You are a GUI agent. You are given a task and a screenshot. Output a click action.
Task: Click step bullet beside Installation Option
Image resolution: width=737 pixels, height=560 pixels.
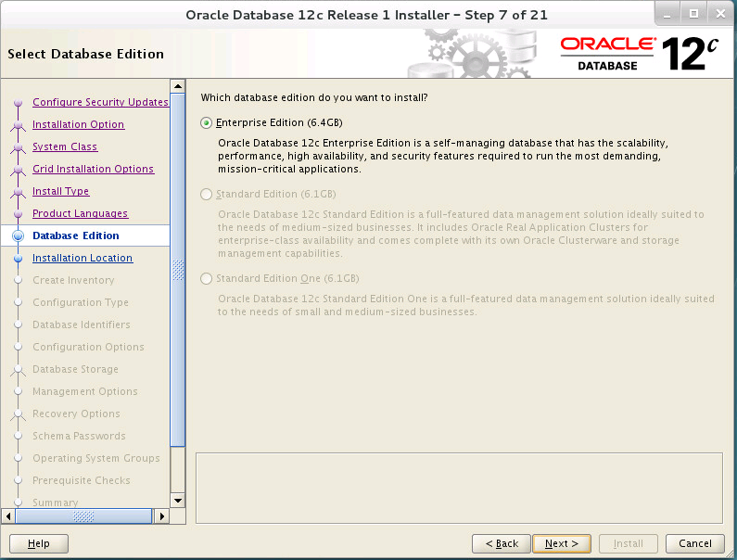[18, 125]
